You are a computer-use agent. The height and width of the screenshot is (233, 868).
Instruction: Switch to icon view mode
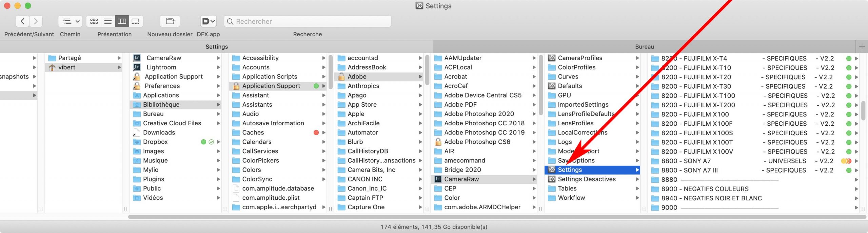pyautogui.click(x=94, y=21)
